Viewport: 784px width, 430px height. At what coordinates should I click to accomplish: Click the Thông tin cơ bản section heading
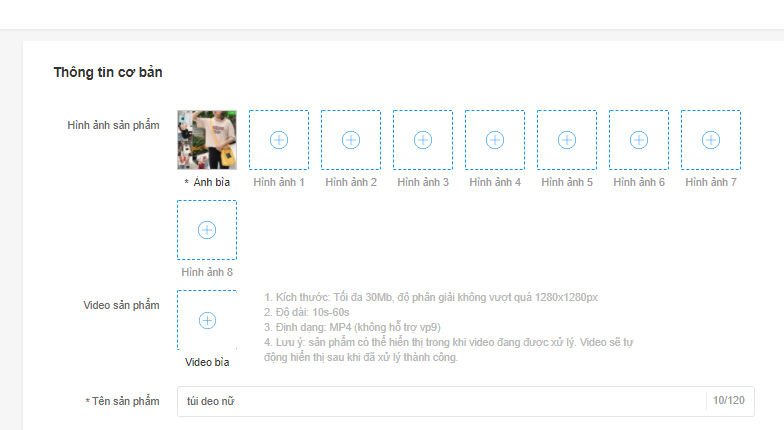(x=108, y=72)
